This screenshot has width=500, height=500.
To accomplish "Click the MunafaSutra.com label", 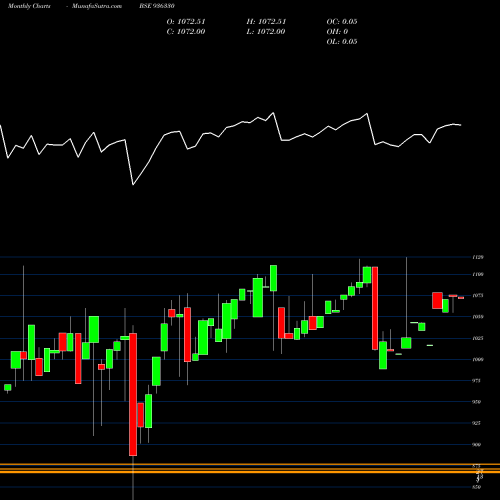I will (97, 6).
